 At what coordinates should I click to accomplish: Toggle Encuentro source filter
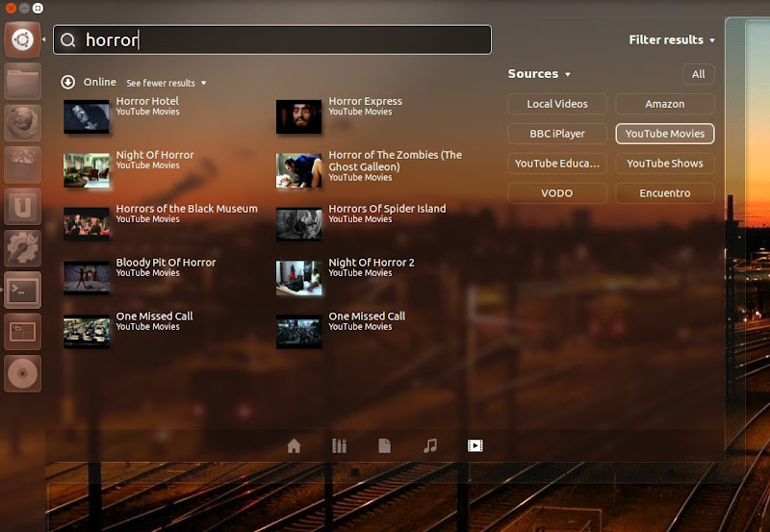click(x=665, y=192)
